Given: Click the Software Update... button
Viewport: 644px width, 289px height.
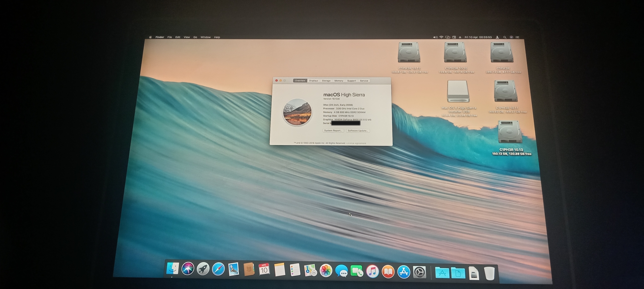Looking at the screenshot, I should [358, 131].
